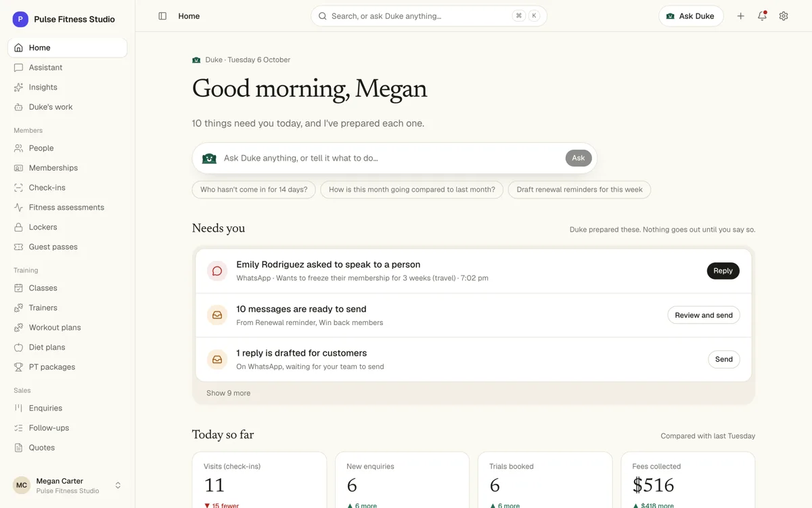Choose 'Who hasn't come in for 14 days?' suggestion
This screenshot has height=508, width=812.
254,190
